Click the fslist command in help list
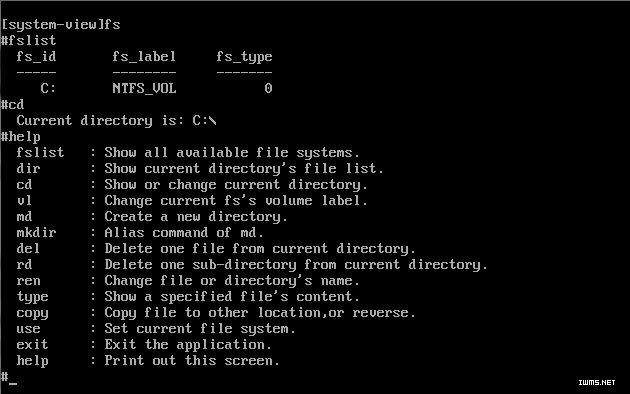Screen dimensions: 630x394 click(40, 153)
